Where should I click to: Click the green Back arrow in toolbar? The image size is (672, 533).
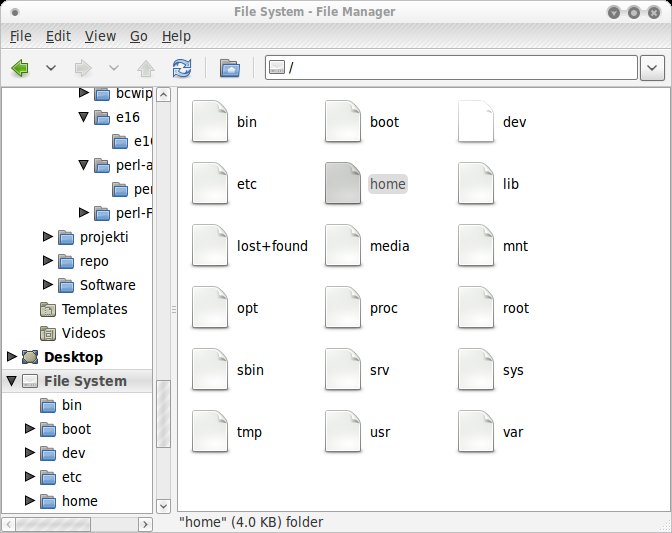[x=20, y=68]
